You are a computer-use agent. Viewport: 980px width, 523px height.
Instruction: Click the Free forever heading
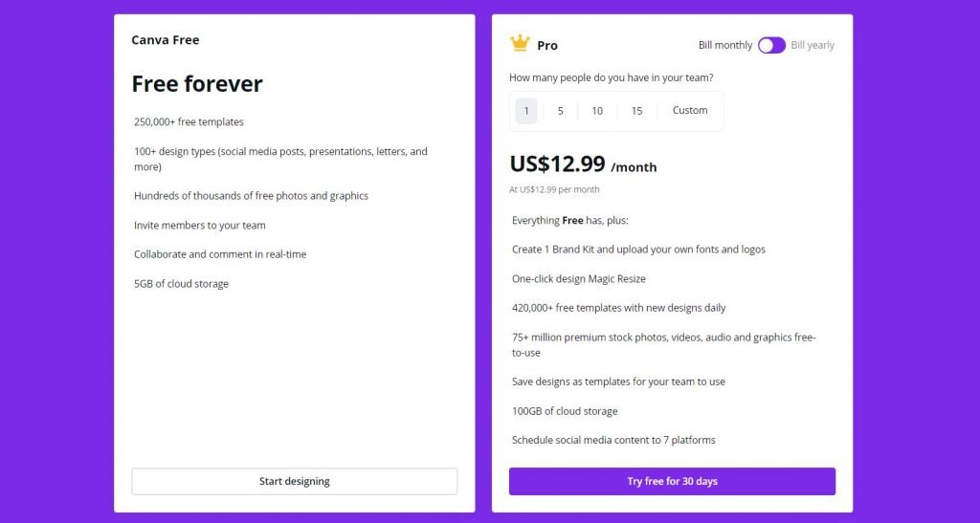click(x=197, y=83)
